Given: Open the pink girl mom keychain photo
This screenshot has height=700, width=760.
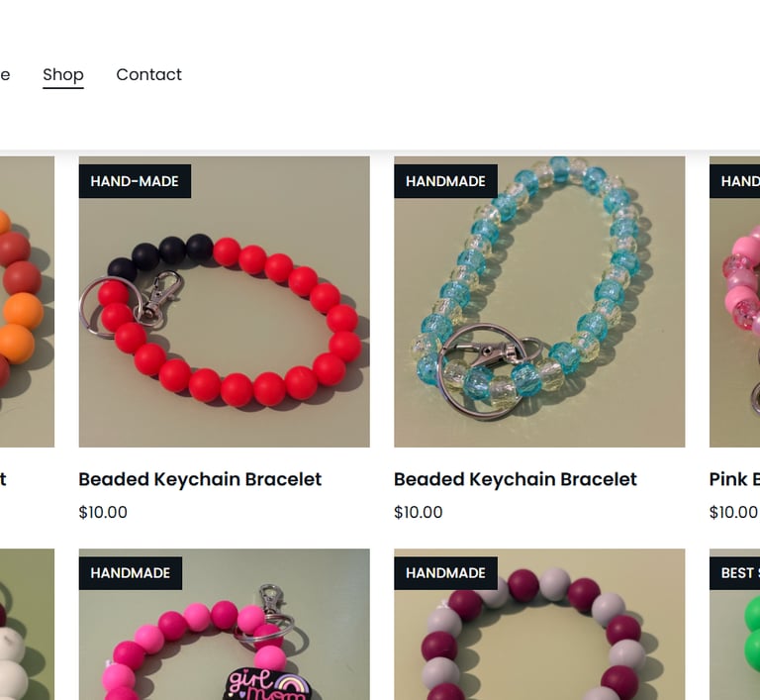Looking at the screenshot, I should [225, 625].
